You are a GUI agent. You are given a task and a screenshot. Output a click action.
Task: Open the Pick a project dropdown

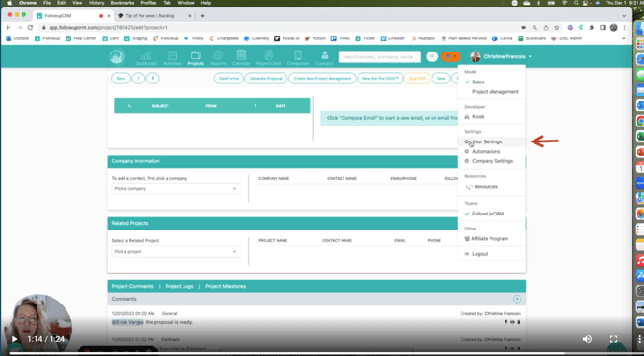coord(176,252)
